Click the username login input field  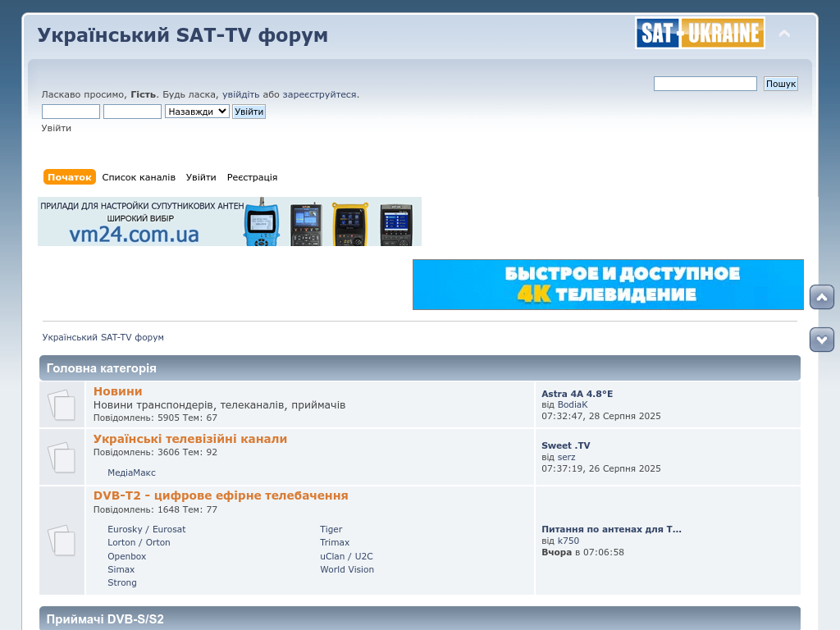click(x=71, y=112)
